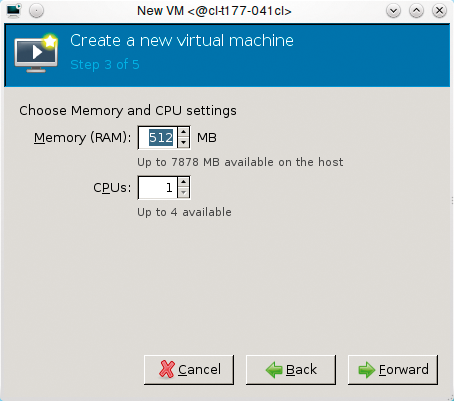Minimize the New VM window
Image resolution: width=454 pixels, height=401 pixels.
393,11
